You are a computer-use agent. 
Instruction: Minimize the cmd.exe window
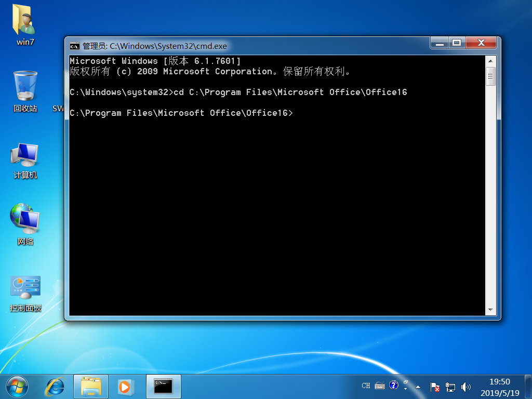[440, 43]
